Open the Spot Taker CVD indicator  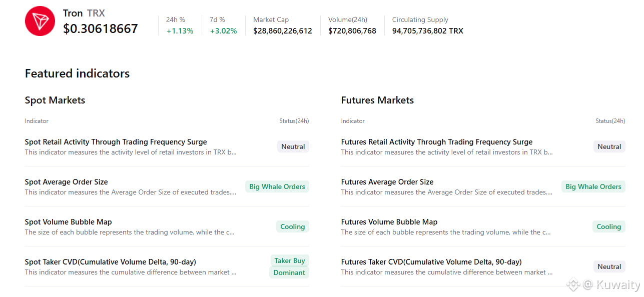click(110, 262)
